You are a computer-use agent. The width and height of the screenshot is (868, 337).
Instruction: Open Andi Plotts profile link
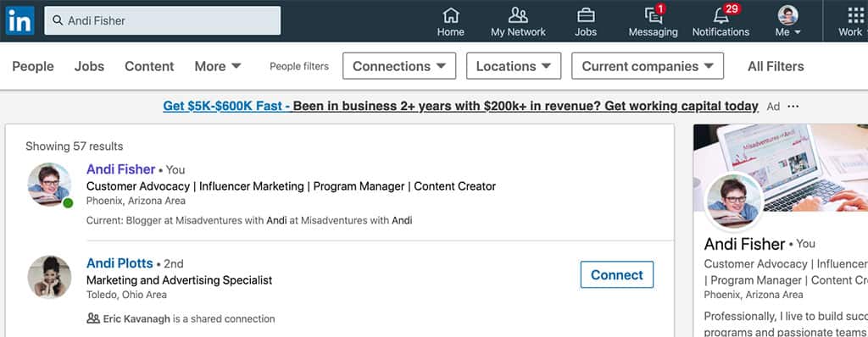click(120, 263)
